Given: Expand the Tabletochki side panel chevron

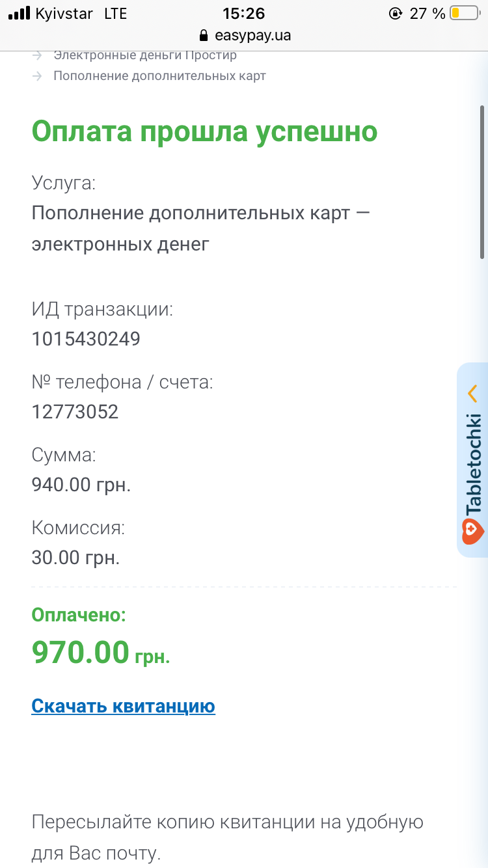Looking at the screenshot, I should 473,393.
